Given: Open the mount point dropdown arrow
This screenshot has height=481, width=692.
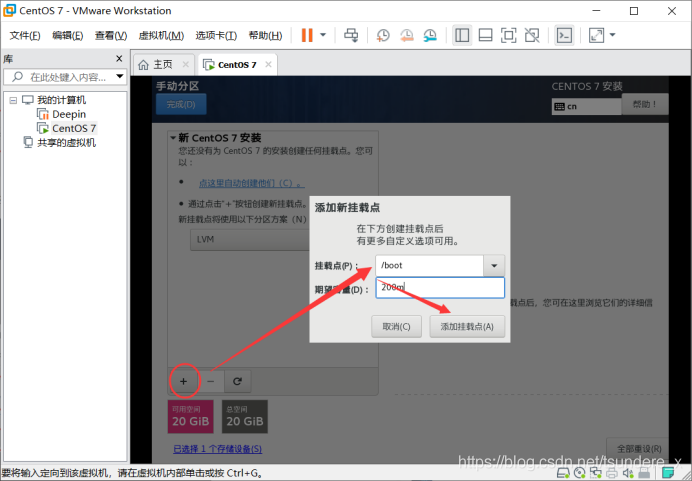Looking at the screenshot, I should (494, 266).
